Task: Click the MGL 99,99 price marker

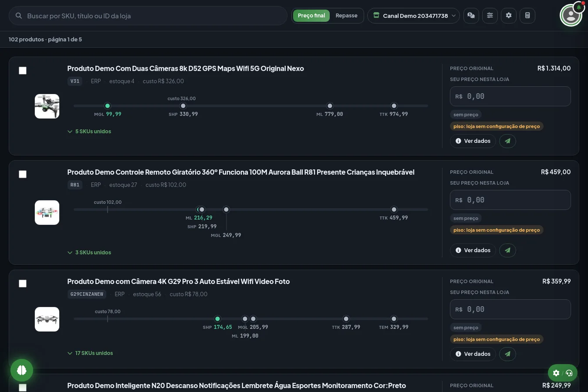Action: [x=108, y=106]
